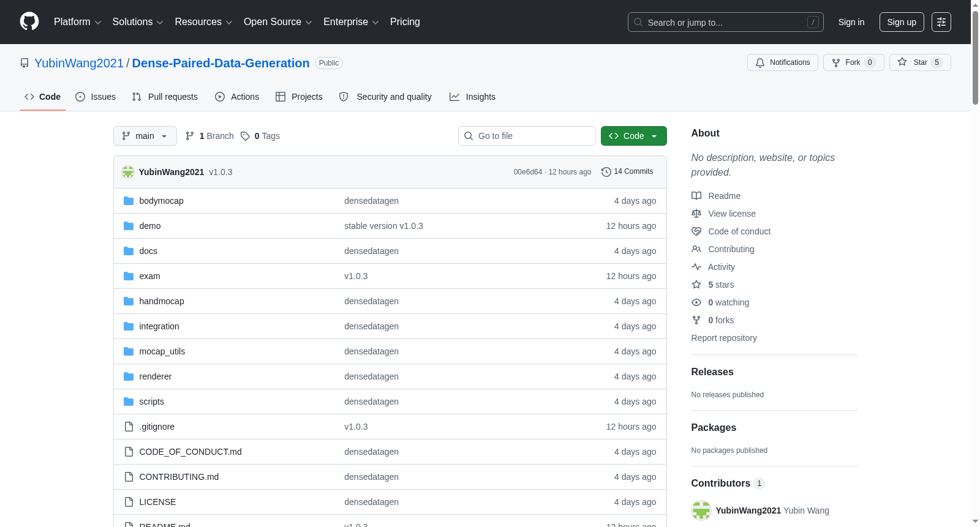Open the Releases heading link
The height and width of the screenshot is (527, 980).
click(x=712, y=372)
